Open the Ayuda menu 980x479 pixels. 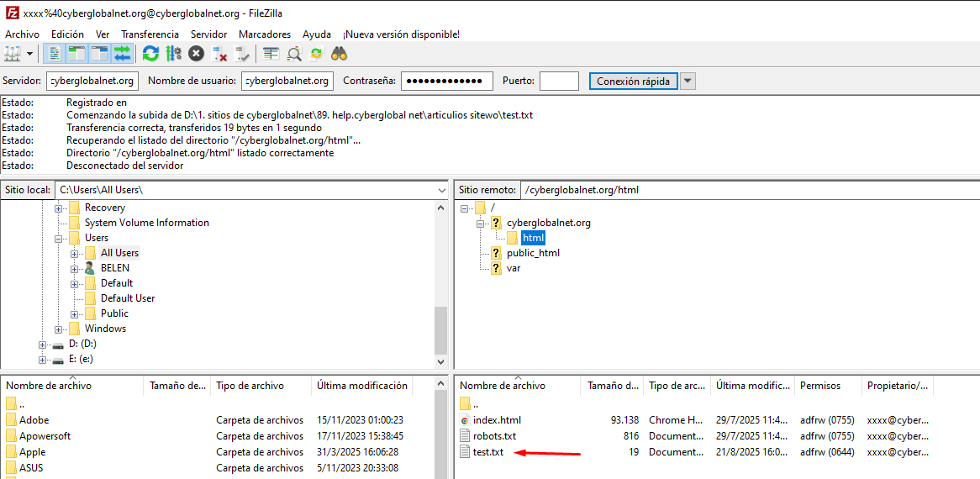click(317, 34)
